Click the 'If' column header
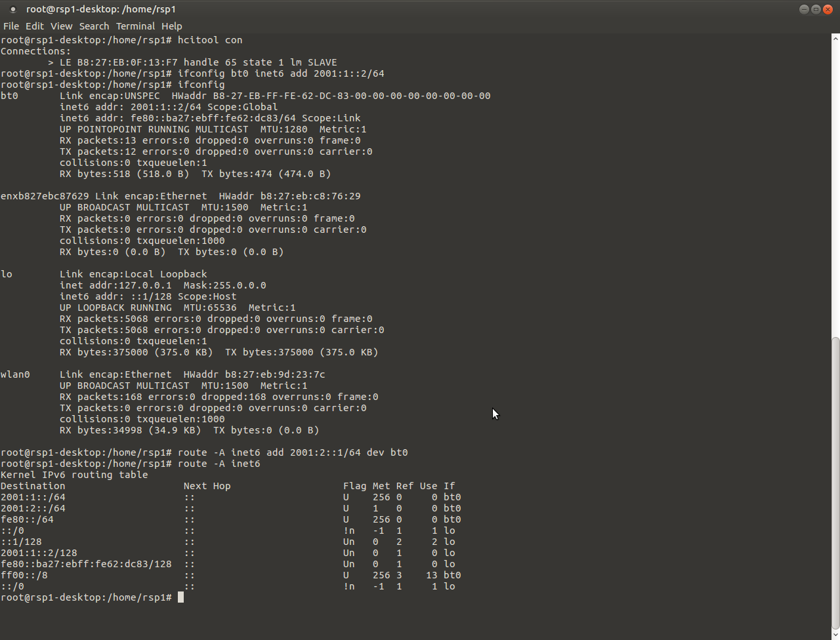Screen dimensions: 840x640 (450, 486)
